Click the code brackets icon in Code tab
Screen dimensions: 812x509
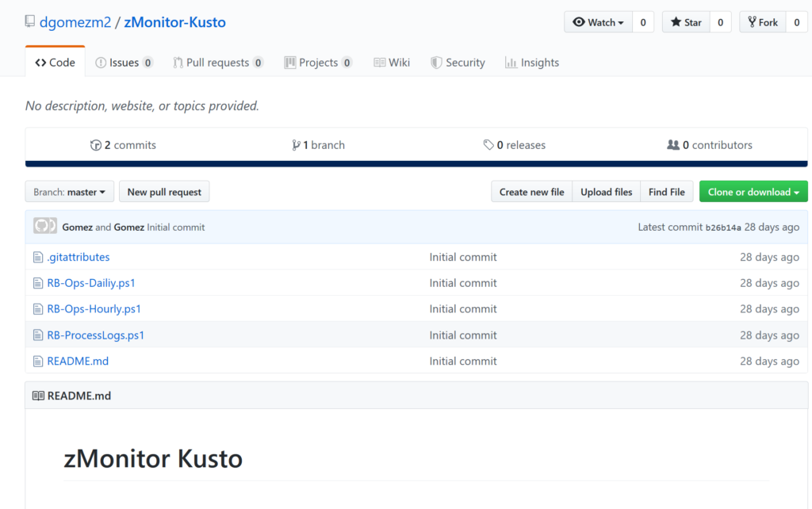(40, 63)
